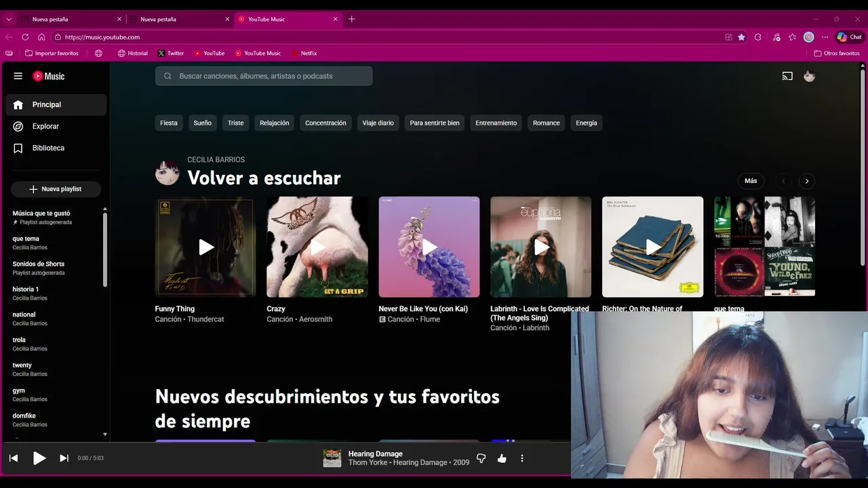Play the Richter blue notebooks cover

pyautogui.click(x=652, y=247)
